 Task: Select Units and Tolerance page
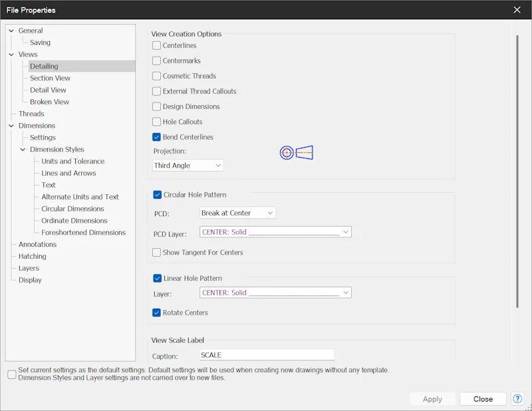point(72,161)
